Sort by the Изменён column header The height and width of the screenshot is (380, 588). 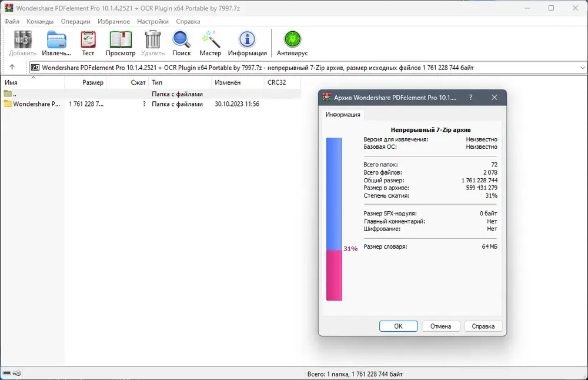click(238, 82)
